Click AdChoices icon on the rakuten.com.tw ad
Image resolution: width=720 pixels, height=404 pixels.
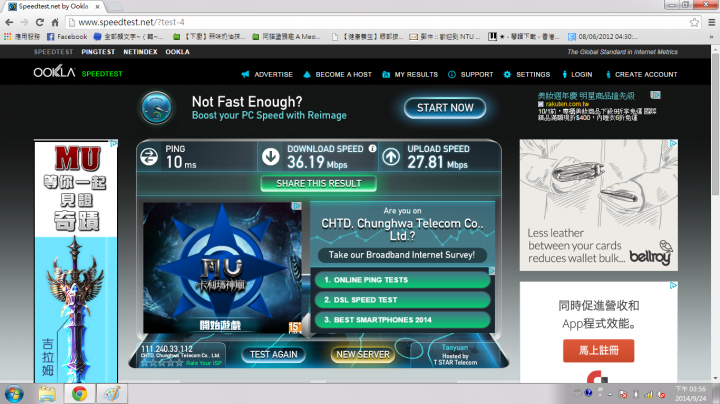point(655,95)
